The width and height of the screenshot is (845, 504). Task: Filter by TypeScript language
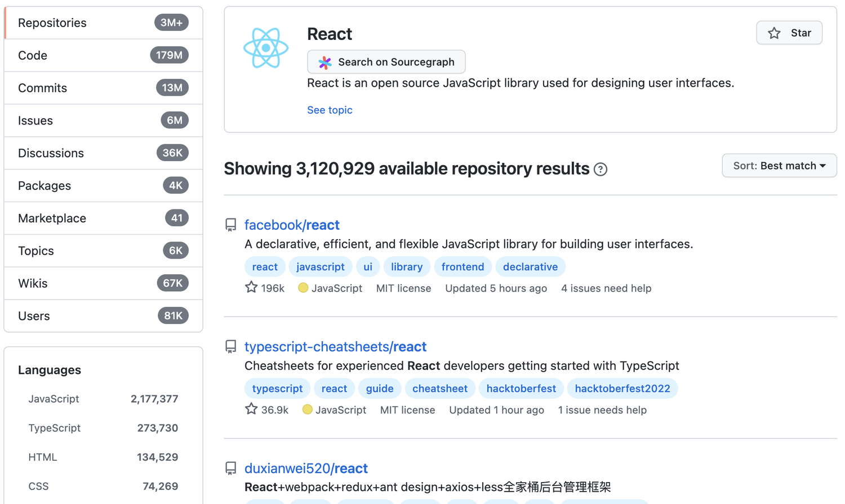[55, 428]
